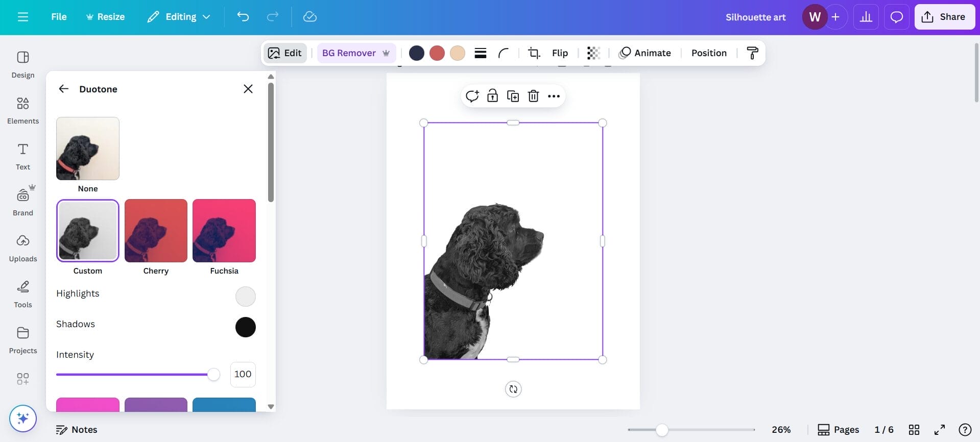Viewport: 980px width, 442px height.
Task: Open the grid view of pages
Action: coord(914,430)
